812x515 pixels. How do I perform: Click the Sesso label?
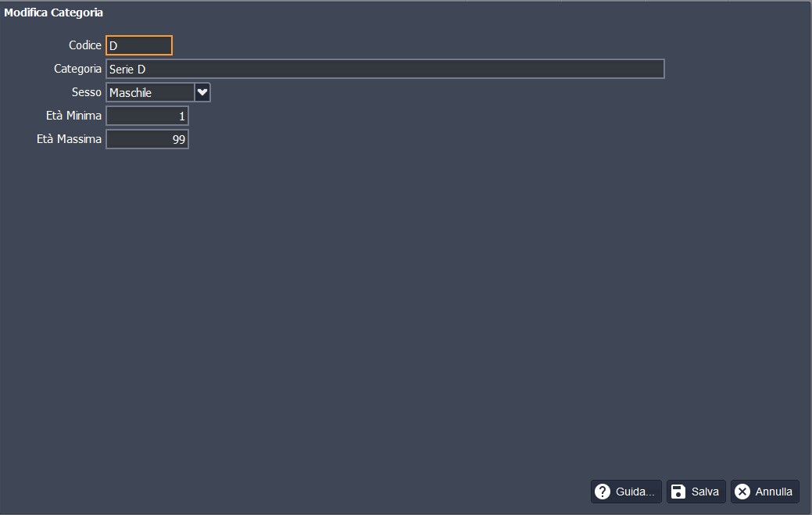point(86,92)
